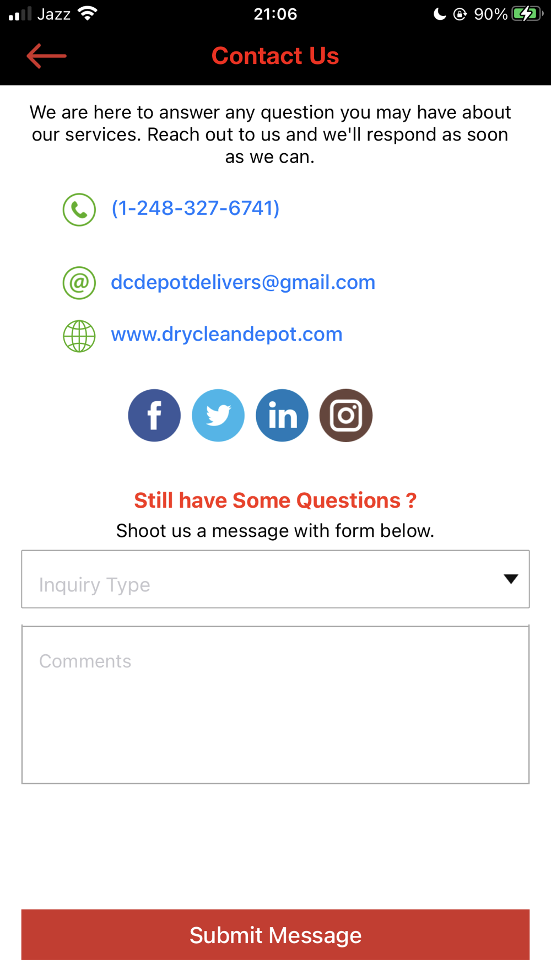Tap the green phone icon
Image resolution: width=551 pixels, height=980 pixels.
(79, 209)
